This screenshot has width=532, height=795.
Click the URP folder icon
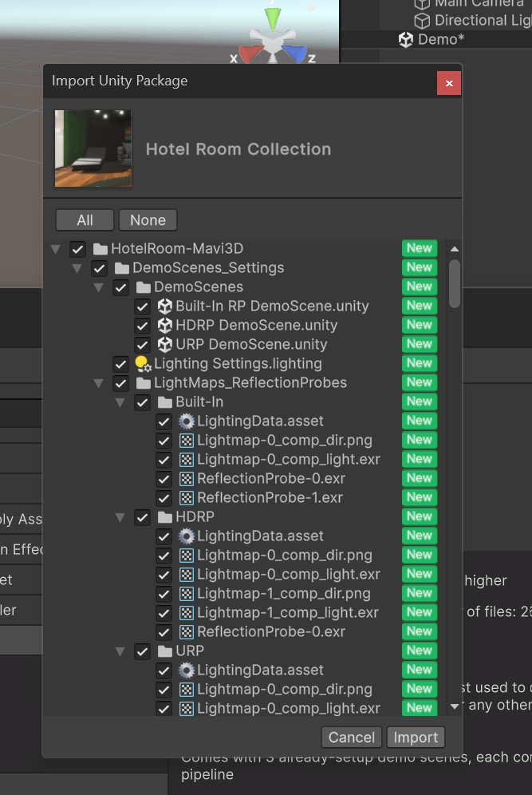[164, 651]
